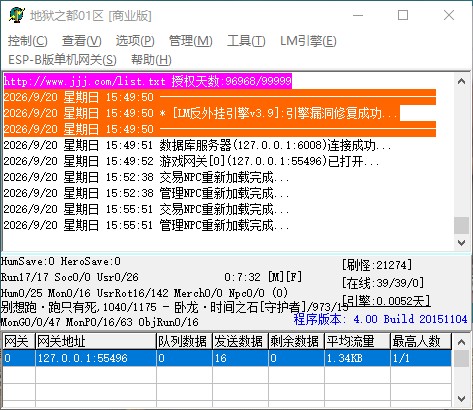Click the HumSave:0 HeroSave:0 status line
The image size is (473, 410).
pyautogui.click(x=61, y=261)
